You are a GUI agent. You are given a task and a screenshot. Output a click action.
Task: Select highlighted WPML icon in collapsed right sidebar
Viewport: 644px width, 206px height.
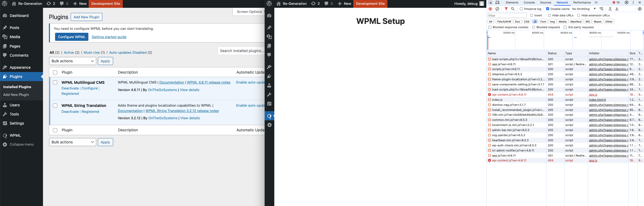coord(269,116)
